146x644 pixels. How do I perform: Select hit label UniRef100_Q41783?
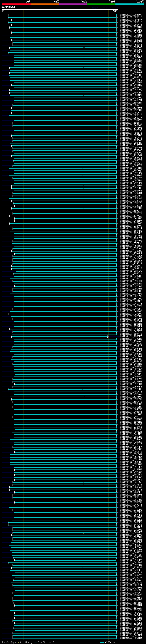click(x=131, y=304)
